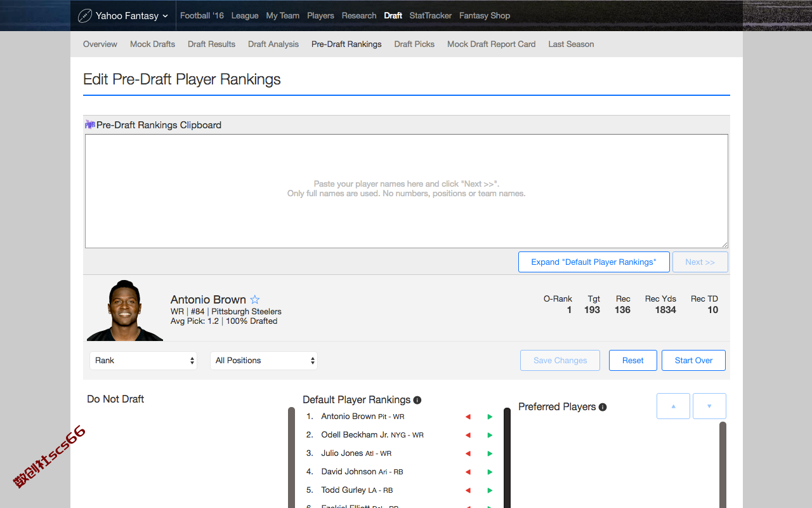Select David Johnson in the rankings list
812x508 pixels.
tap(362, 472)
